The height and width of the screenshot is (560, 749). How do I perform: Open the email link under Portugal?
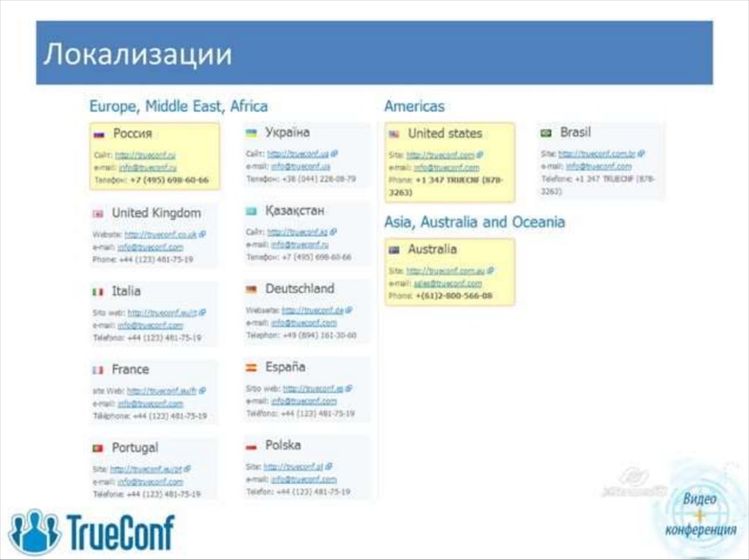tap(151, 482)
